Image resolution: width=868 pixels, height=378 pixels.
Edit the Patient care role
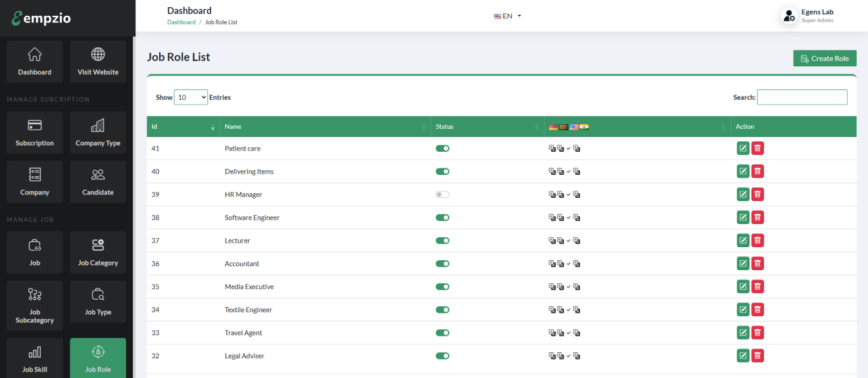coord(743,149)
